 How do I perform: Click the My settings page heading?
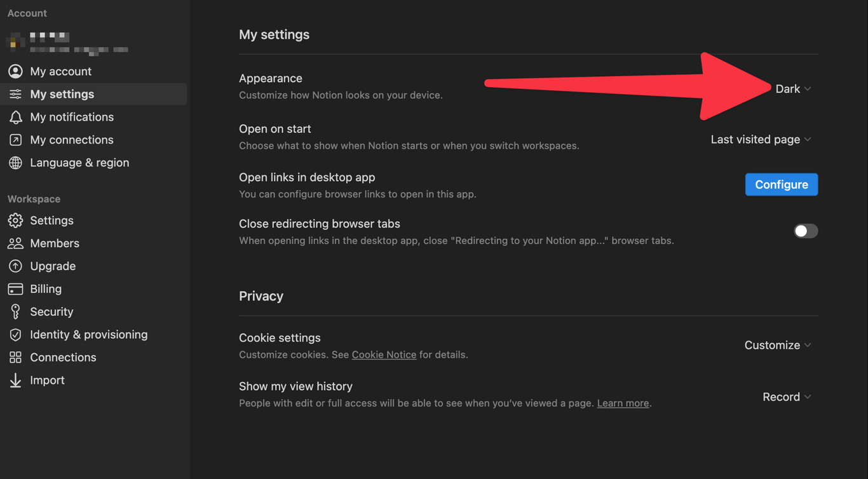[274, 34]
